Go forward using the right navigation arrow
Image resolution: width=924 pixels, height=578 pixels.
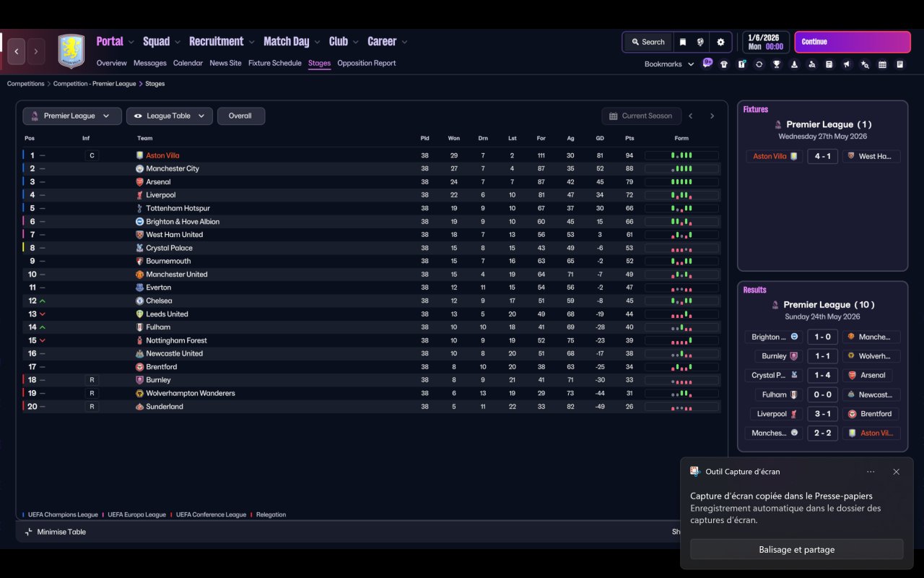36,51
